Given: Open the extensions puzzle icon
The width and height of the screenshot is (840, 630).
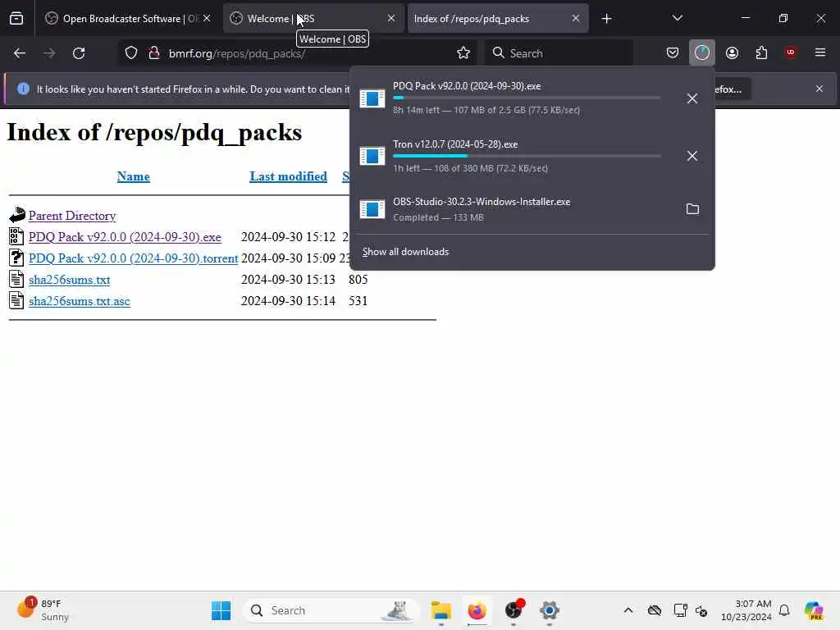Looking at the screenshot, I should click(761, 53).
